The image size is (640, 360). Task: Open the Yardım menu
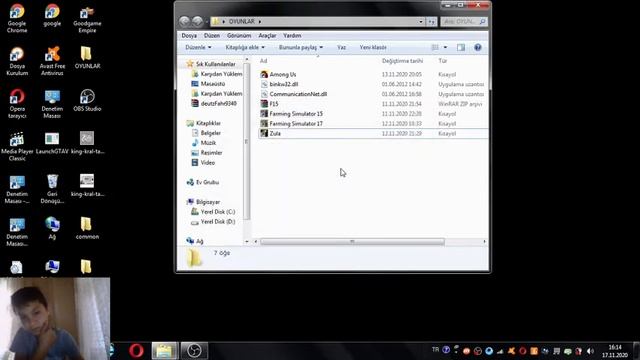click(x=292, y=36)
